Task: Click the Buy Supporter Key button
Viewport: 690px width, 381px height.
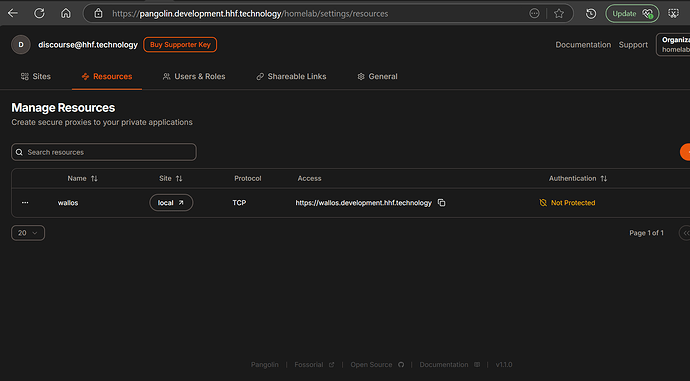Action: pyautogui.click(x=180, y=44)
